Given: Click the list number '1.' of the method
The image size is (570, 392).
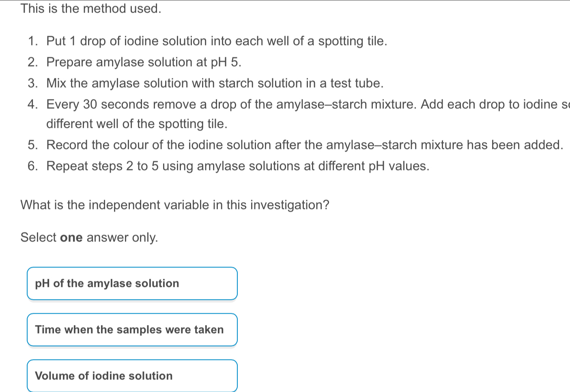Looking at the screenshot, I should (x=34, y=41).
